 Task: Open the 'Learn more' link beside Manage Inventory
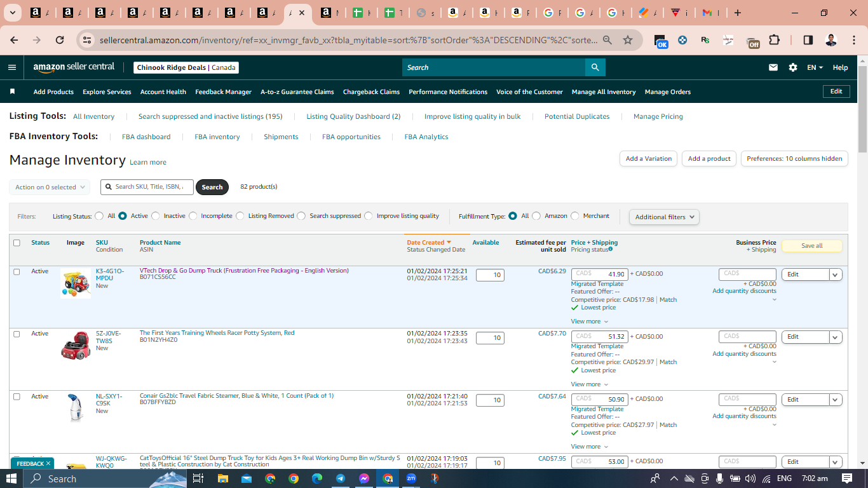[148, 163]
